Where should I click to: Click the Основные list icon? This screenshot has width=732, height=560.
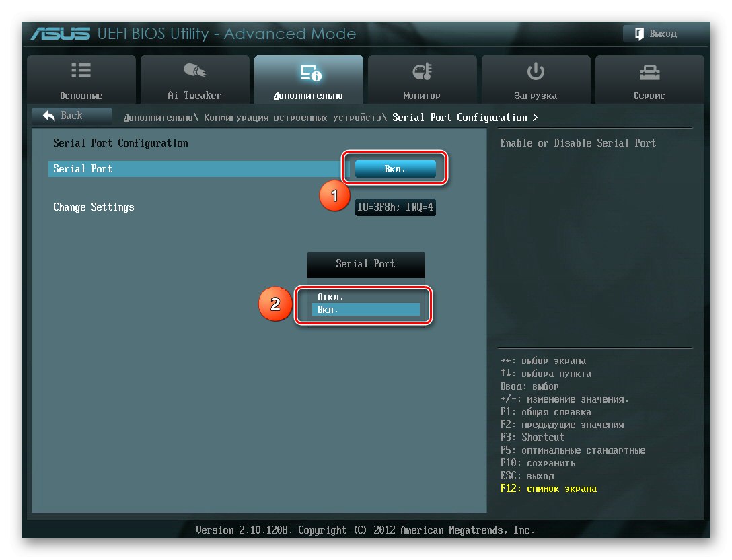[81, 70]
